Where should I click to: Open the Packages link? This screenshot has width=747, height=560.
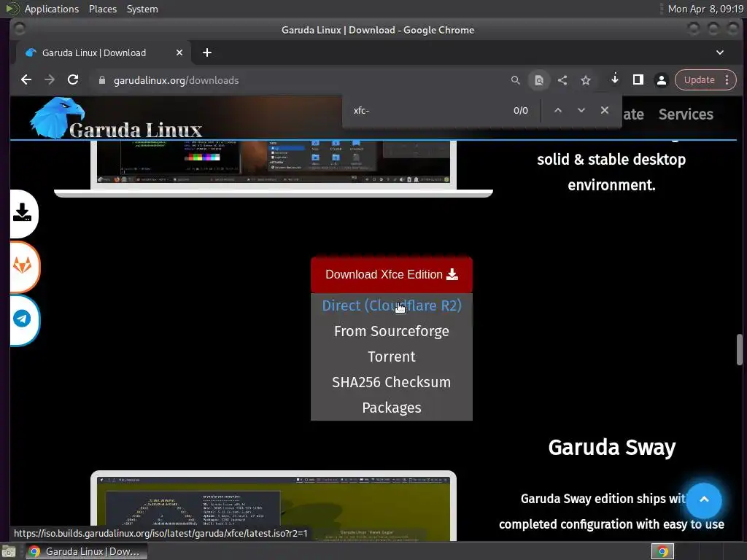(392, 408)
